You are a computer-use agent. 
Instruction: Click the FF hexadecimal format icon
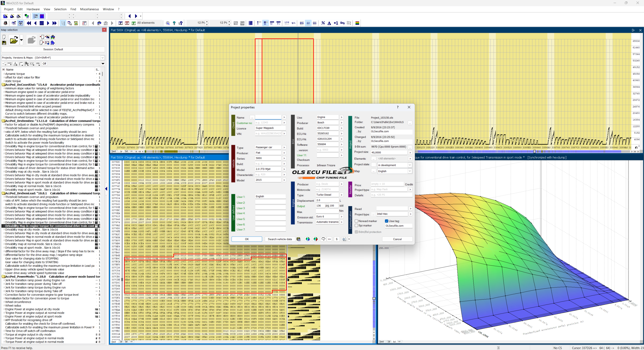click(308, 23)
